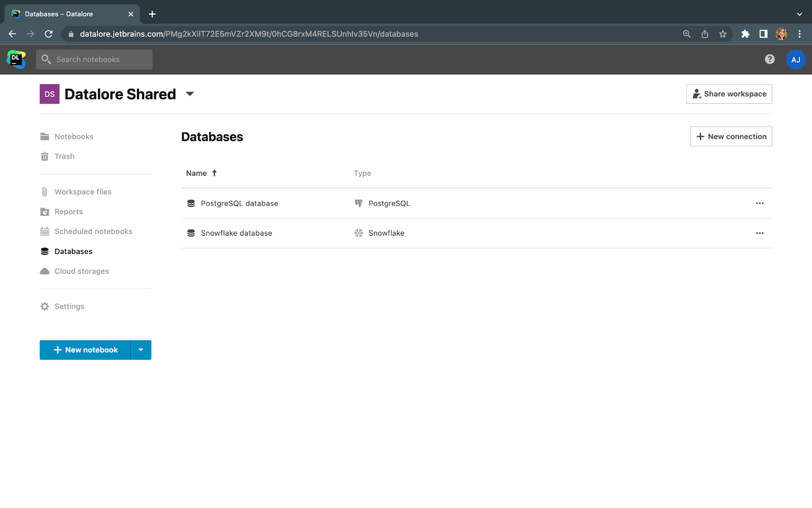Image resolution: width=812 pixels, height=508 pixels.
Task: Bookmark this page with the star
Action: point(723,34)
